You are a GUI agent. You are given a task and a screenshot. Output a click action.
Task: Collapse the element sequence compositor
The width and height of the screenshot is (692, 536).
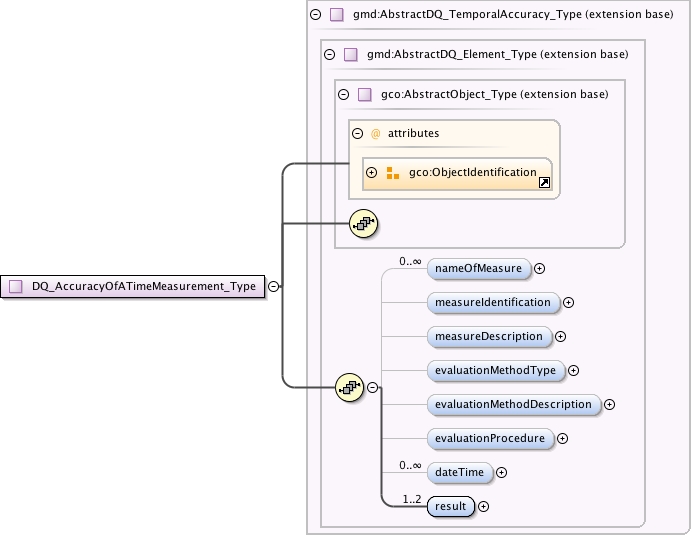pyautogui.click(x=373, y=388)
